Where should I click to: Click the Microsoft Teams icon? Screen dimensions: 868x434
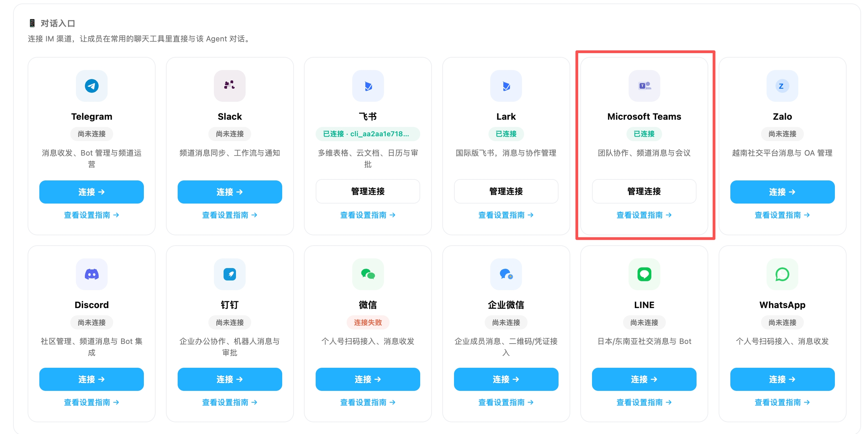pyautogui.click(x=644, y=86)
